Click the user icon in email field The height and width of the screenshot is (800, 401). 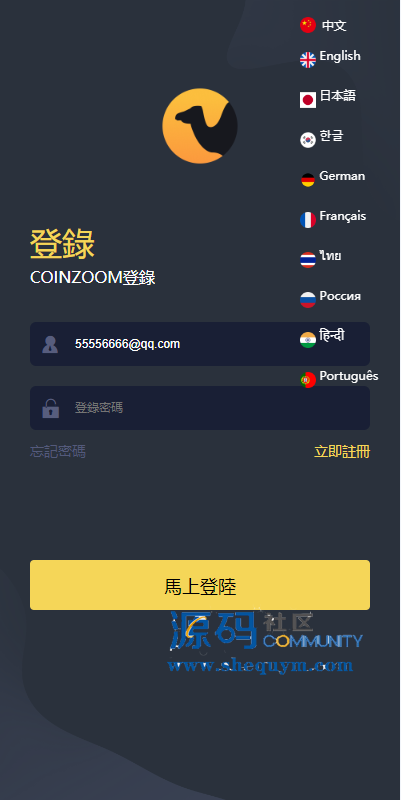[x=50, y=344]
